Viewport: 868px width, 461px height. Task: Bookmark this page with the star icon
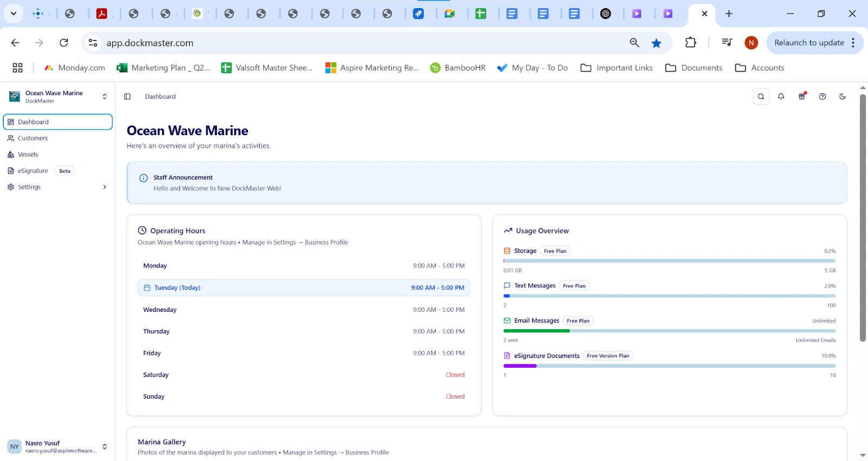click(656, 43)
